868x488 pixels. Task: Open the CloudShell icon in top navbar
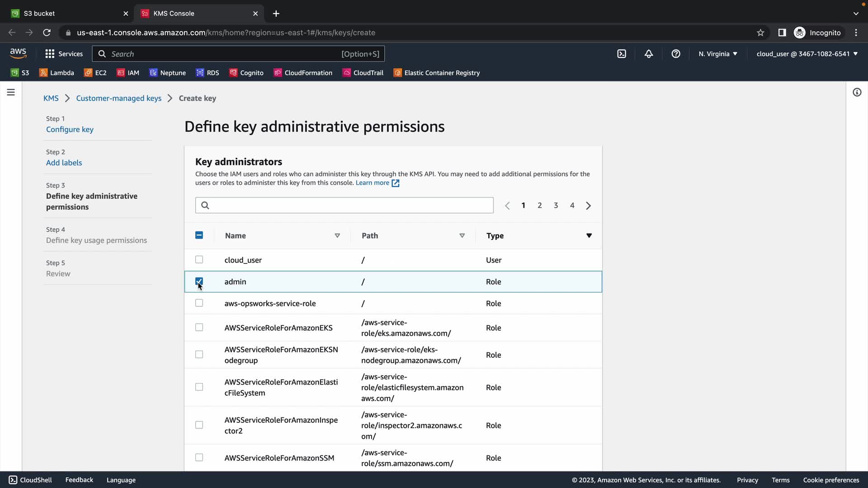(x=622, y=54)
